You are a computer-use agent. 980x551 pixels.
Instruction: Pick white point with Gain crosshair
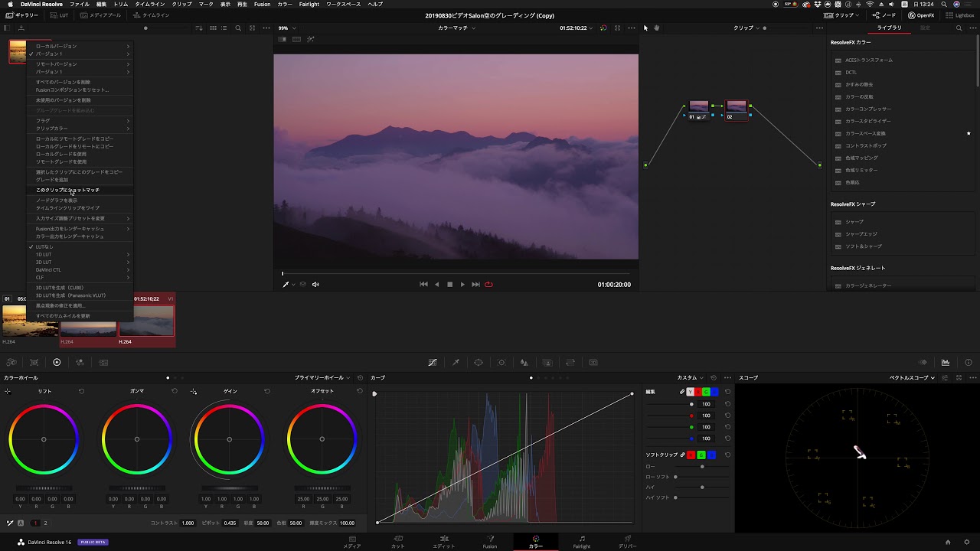coord(193,391)
